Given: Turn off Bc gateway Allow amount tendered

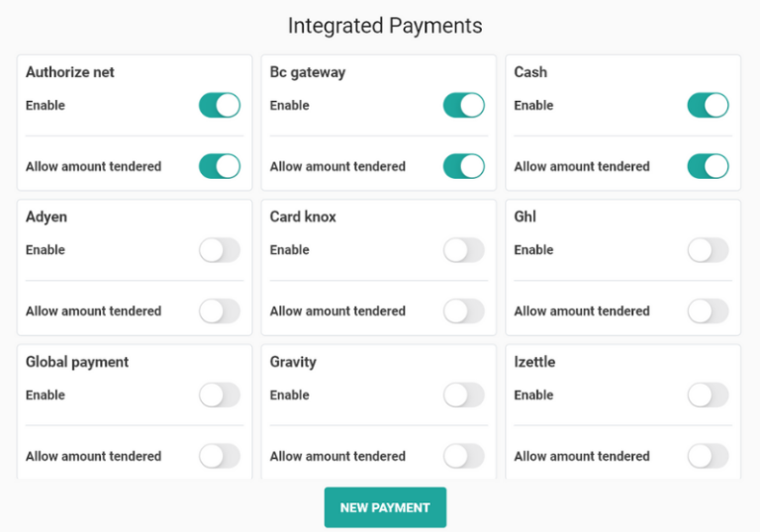Looking at the screenshot, I should pyautogui.click(x=463, y=166).
